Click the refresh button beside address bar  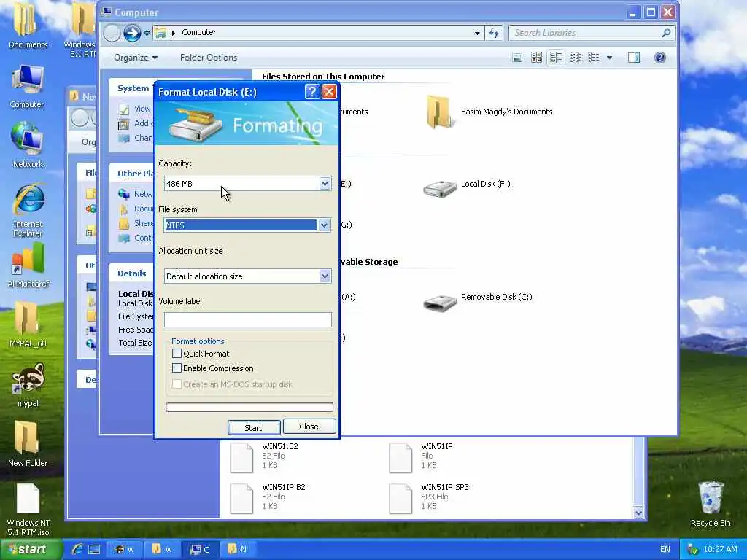[494, 33]
